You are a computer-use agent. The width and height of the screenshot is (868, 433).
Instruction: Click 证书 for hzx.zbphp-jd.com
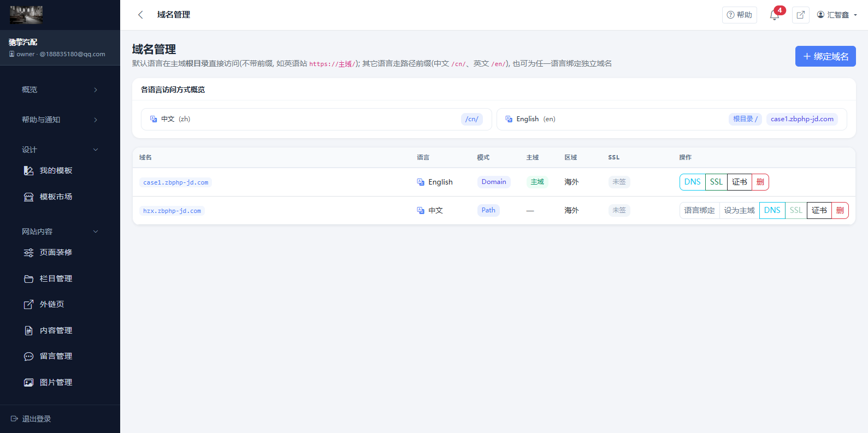coord(819,211)
